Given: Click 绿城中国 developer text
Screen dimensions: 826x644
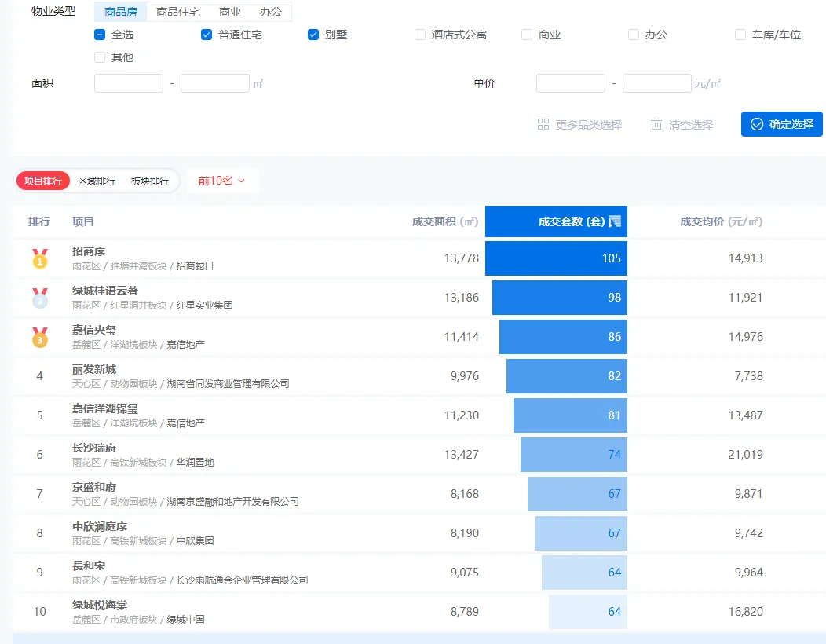Looking at the screenshot, I should point(185,619).
